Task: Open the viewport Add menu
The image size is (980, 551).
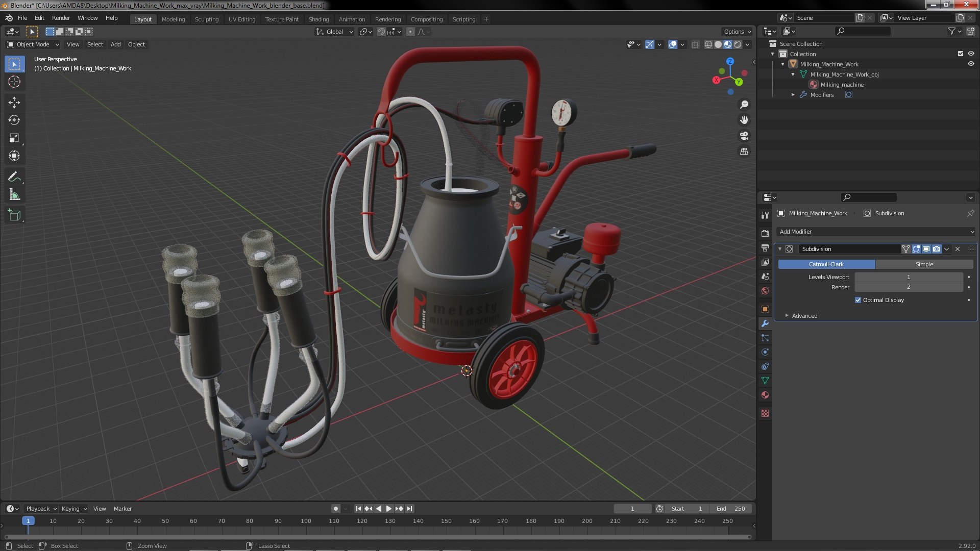Action: pyautogui.click(x=116, y=44)
